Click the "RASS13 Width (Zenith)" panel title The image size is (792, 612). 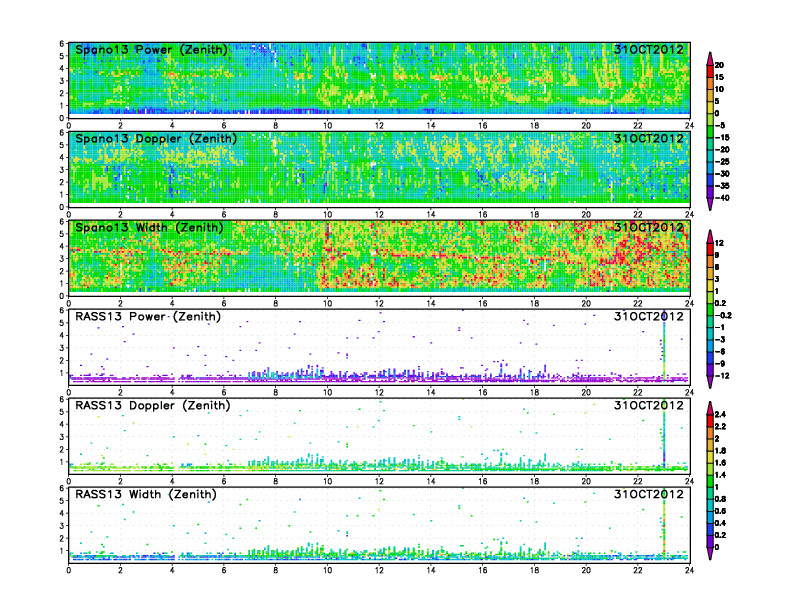[145, 494]
